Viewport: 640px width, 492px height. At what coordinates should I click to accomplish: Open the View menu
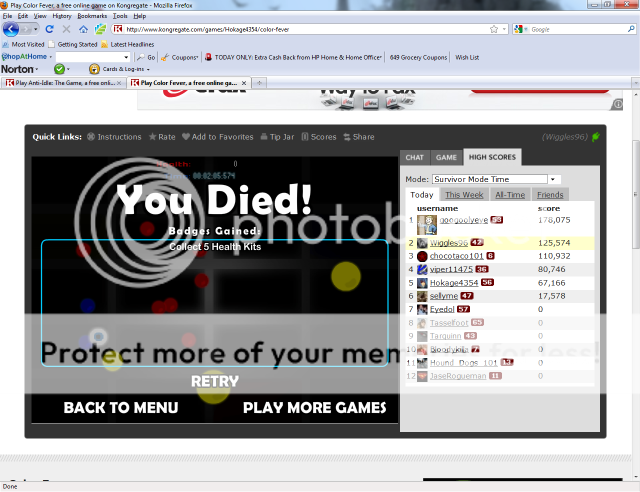40,16
